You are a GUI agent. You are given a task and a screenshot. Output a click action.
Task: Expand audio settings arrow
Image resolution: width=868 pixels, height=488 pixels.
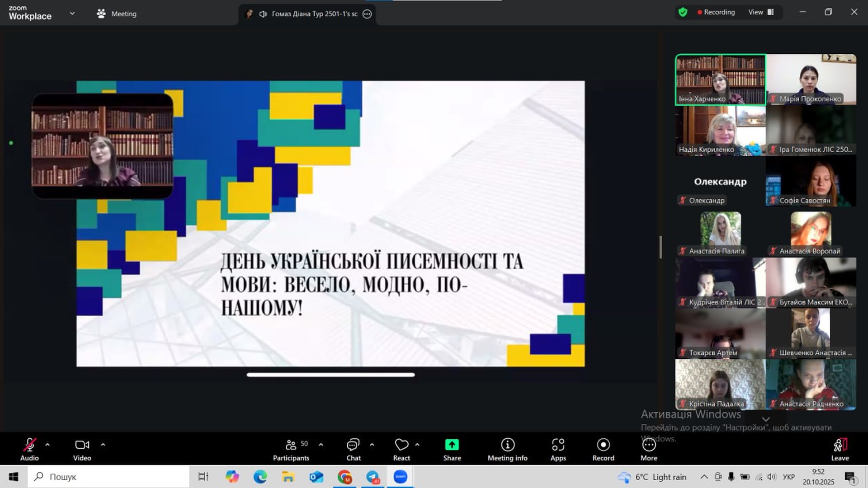[47, 445]
